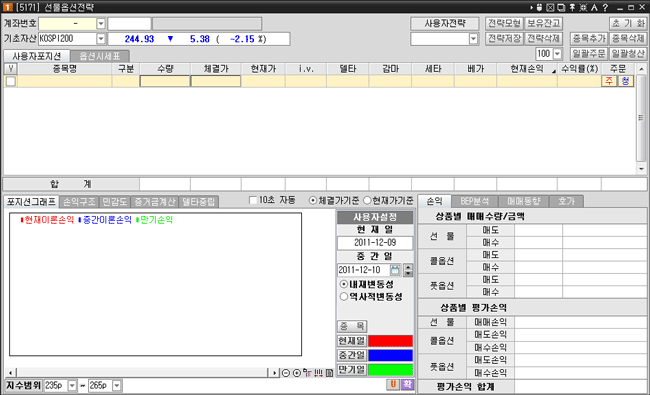650x395 pixels.
Task: Zoom out graph with minus circle icon
Action: click(x=286, y=373)
